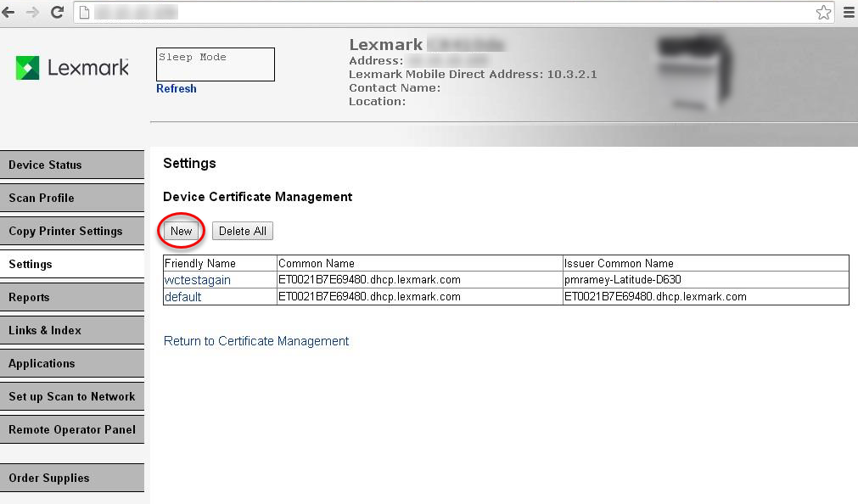This screenshot has height=504, width=858.
Task: Click the Location label in header
Action: point(377,101)
